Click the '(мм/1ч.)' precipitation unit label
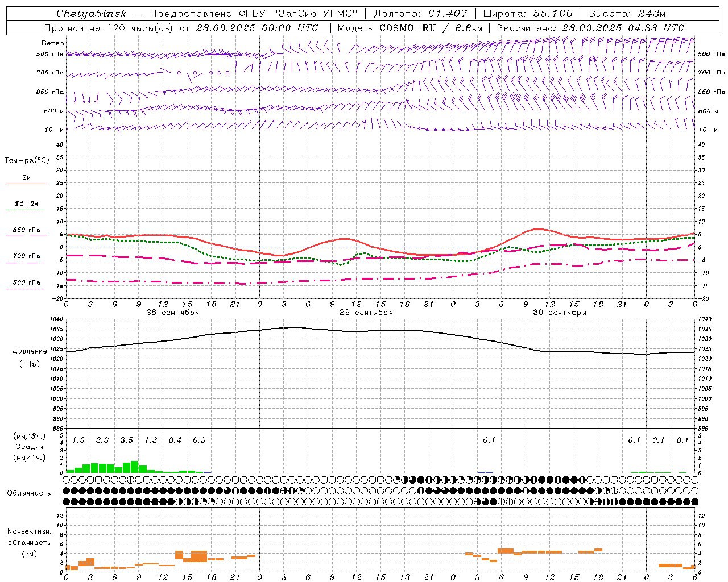Viewport: 728px width, 582px height. click(x=29, y=458)
